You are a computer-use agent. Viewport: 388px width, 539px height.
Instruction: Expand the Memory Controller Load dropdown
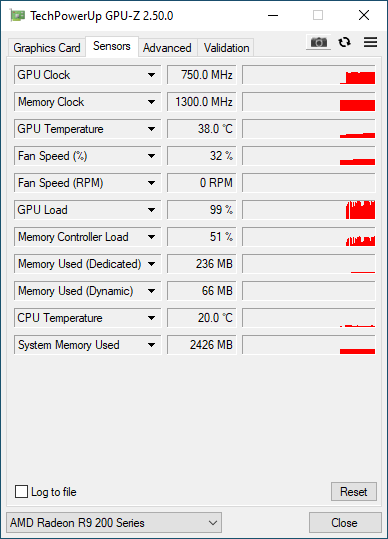click(151, 237)
